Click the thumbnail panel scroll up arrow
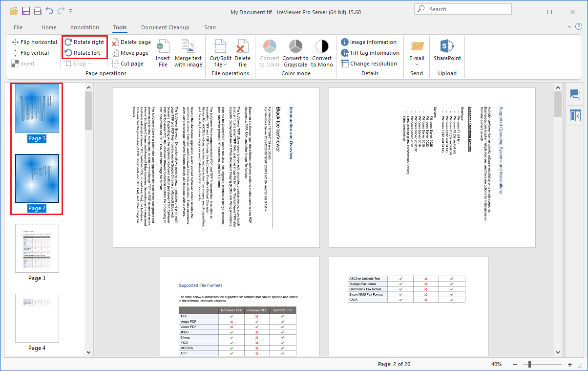The height and width of the screenshot is (371, 588). [x=88, y=88]
